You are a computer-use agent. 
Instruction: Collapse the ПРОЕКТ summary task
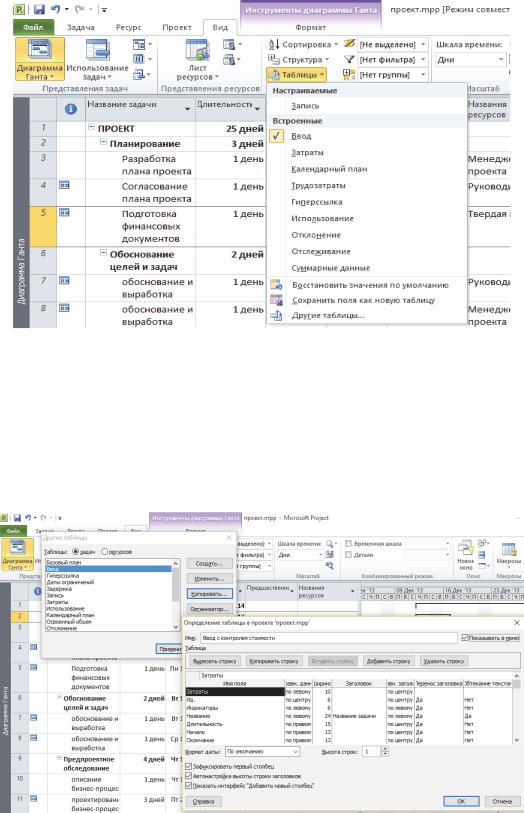tap(92, 127)
